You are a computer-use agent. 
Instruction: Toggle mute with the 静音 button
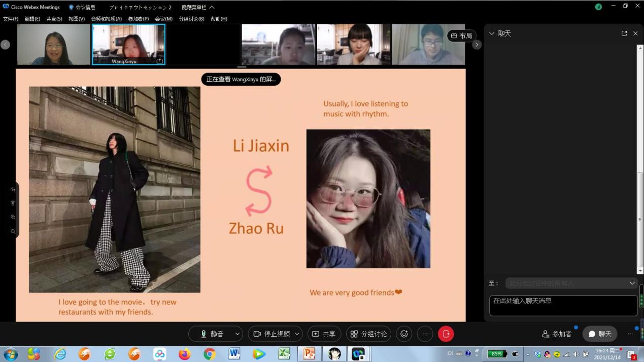[x=212, y=334]
